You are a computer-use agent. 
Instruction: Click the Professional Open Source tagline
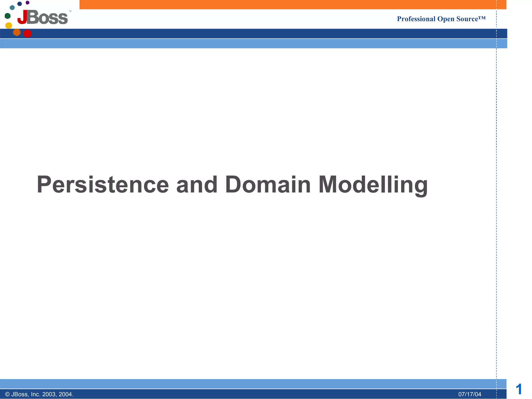[x=441, y=19]
